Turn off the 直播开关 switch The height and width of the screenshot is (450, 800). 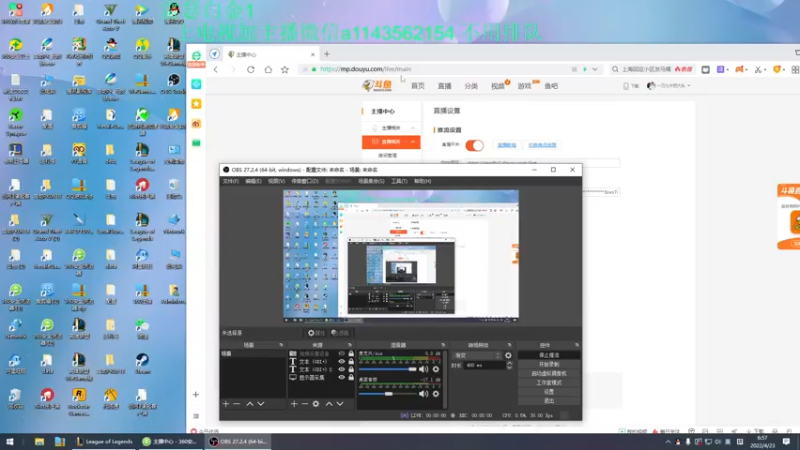pos(474,145)
